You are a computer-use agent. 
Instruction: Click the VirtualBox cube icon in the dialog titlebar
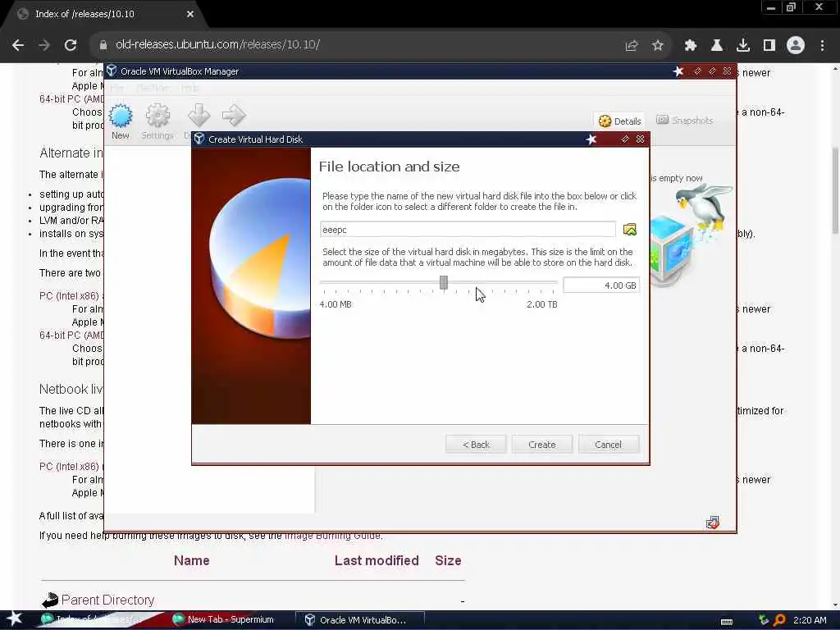coord(199,139)
